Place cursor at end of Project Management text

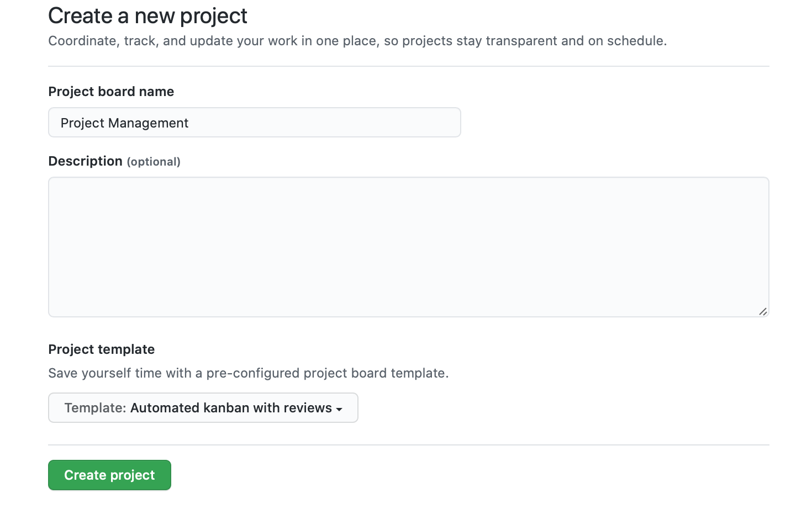click(x=189, y=123)
